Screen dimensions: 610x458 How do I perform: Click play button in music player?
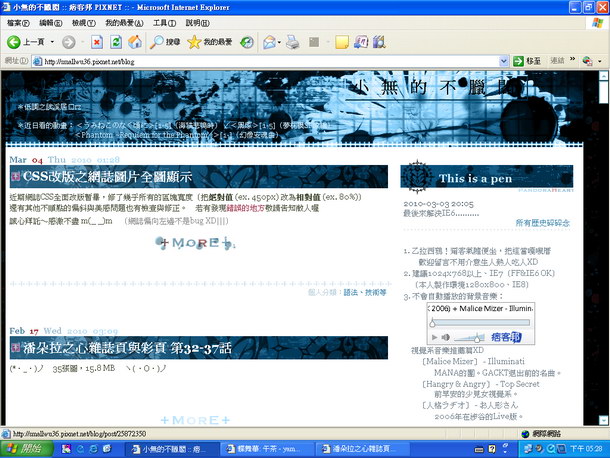(x=435, y=337)
